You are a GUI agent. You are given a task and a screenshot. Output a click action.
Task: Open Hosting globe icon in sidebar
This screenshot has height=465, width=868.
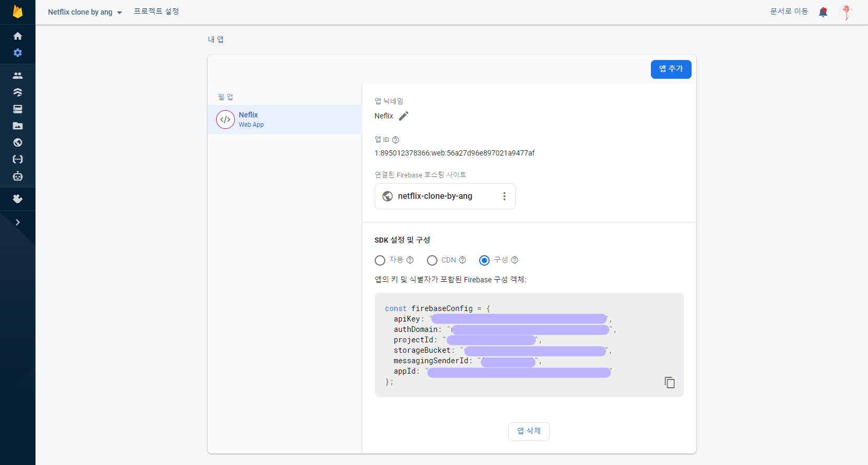pos(18,142)
